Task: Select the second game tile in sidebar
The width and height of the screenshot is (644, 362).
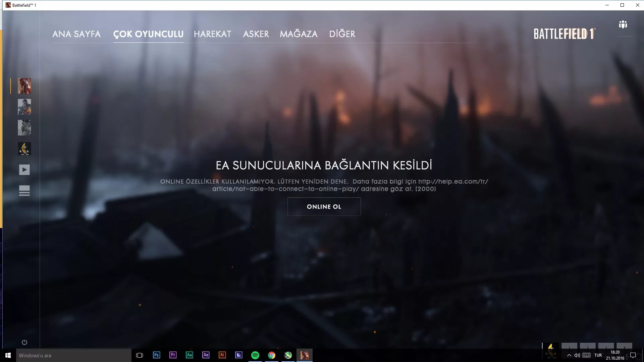Action: (x=24, y=107)
